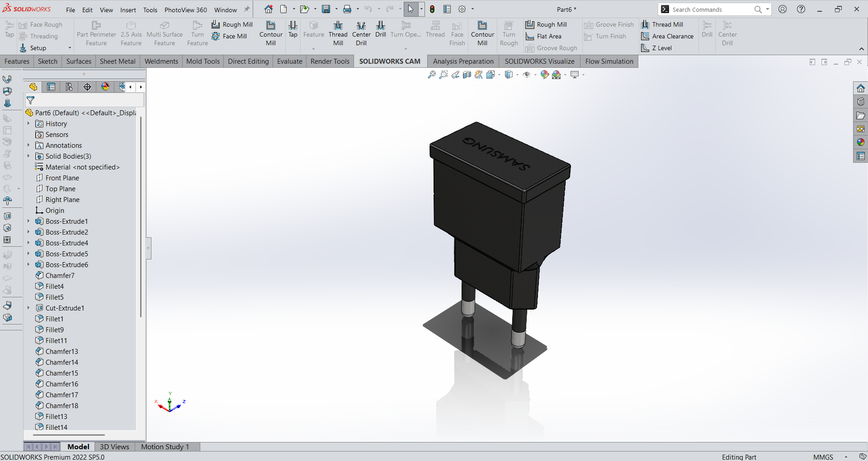Click the filter funnel icon in feature tree
Screen dimensions: 868x461
tap(31, 100)
